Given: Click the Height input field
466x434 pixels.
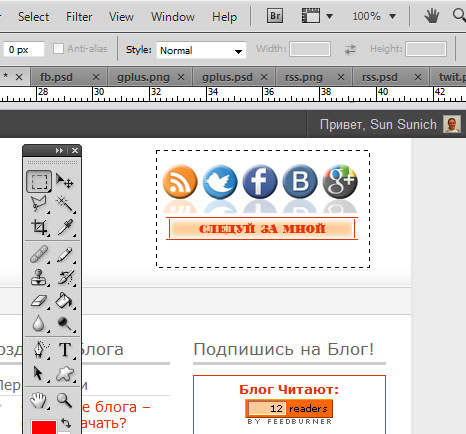Looking at the screenshot, I should point(426,49).
